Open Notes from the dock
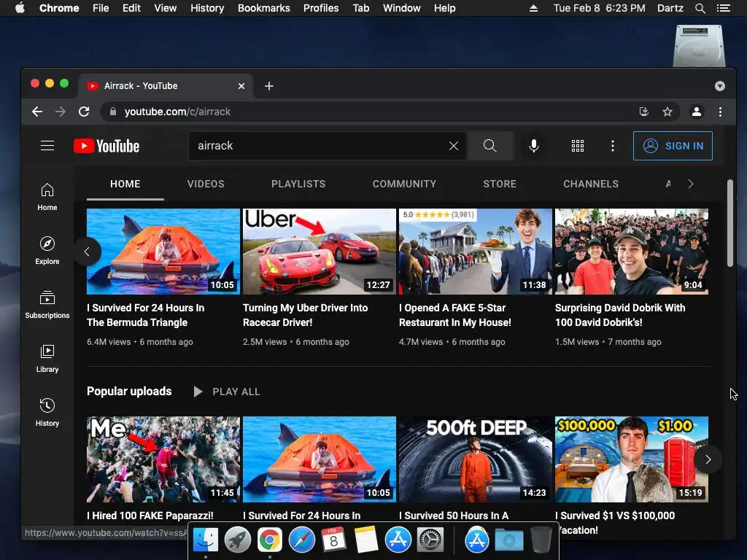 (x=366, y=540)
